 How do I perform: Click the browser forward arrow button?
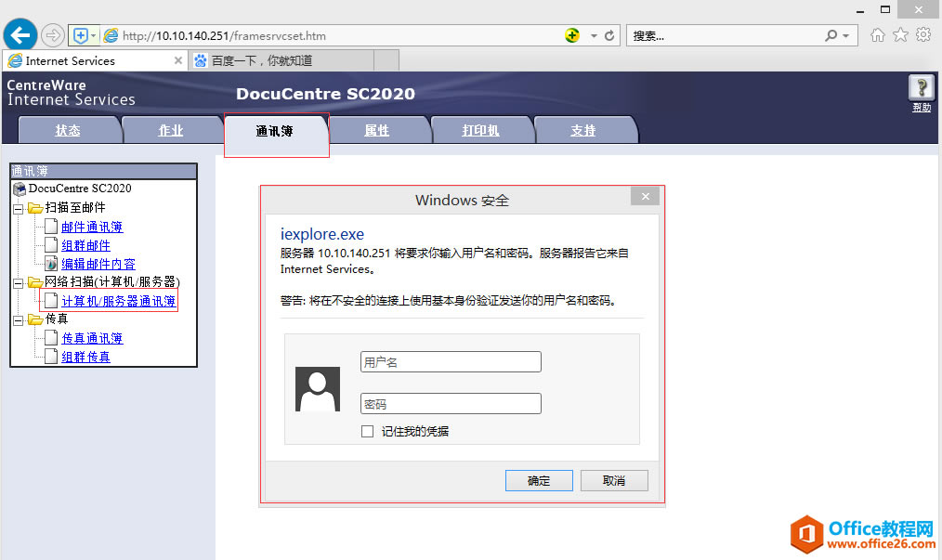coord(53,35)
